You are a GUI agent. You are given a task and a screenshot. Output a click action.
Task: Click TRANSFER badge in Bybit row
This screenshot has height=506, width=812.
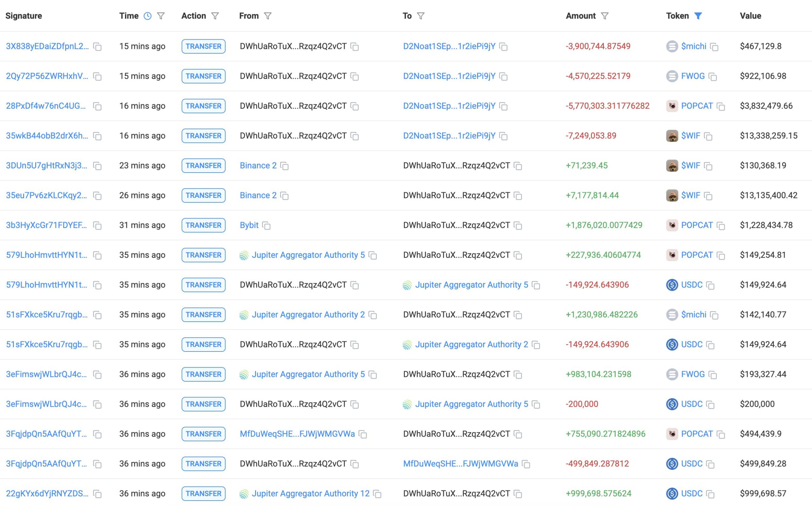(x=203, y=225)
